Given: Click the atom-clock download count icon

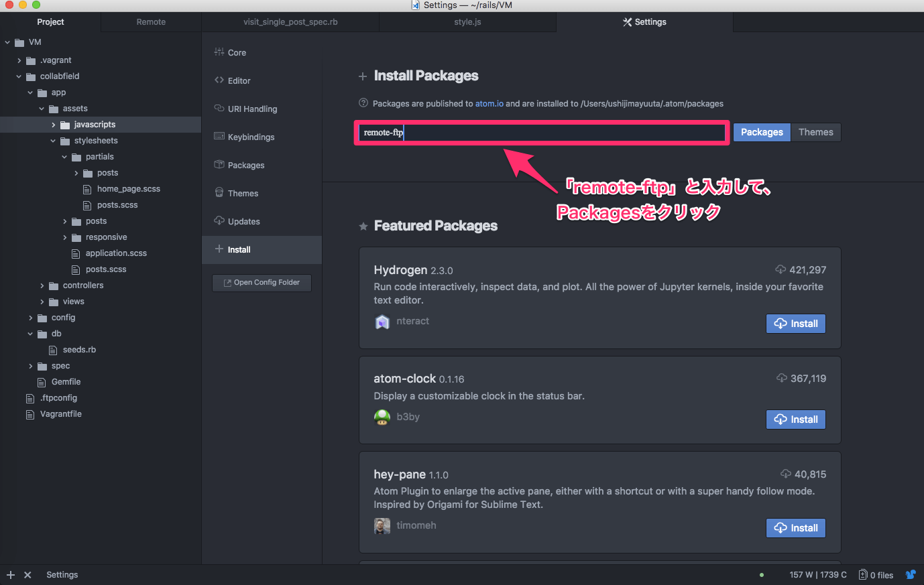Looking at the screenshot, I should (782, 378).
